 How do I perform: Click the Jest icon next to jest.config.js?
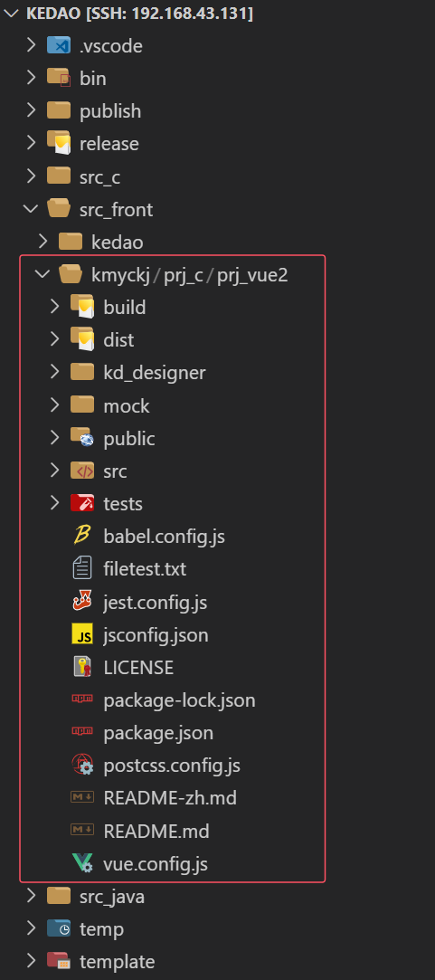point(82,603)
